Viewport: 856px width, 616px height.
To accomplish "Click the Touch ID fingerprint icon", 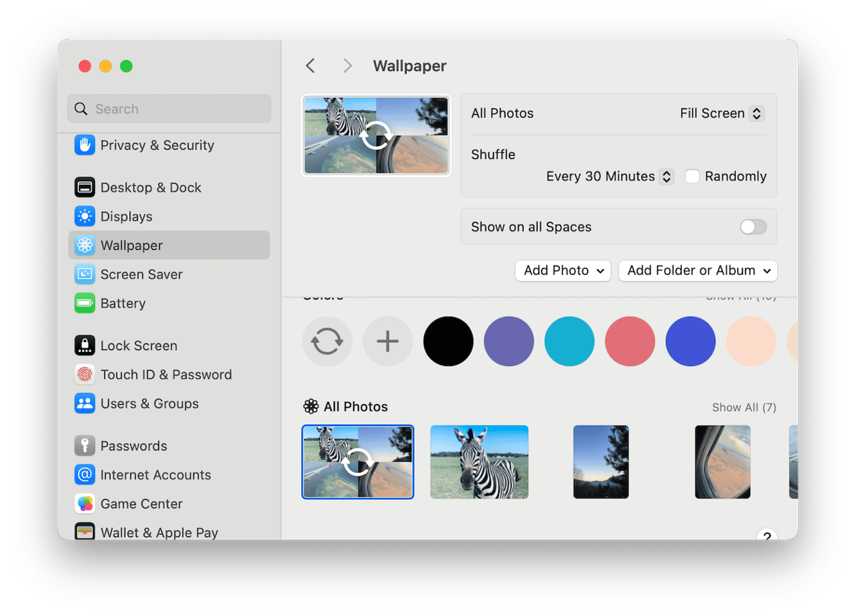I will (x=84, y=375).
